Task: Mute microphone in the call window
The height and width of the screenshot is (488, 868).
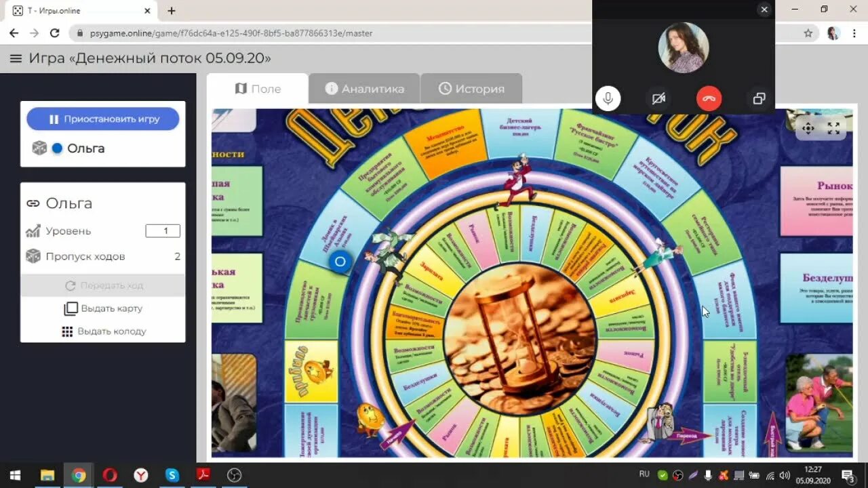Action: click(x=608, y=99)
